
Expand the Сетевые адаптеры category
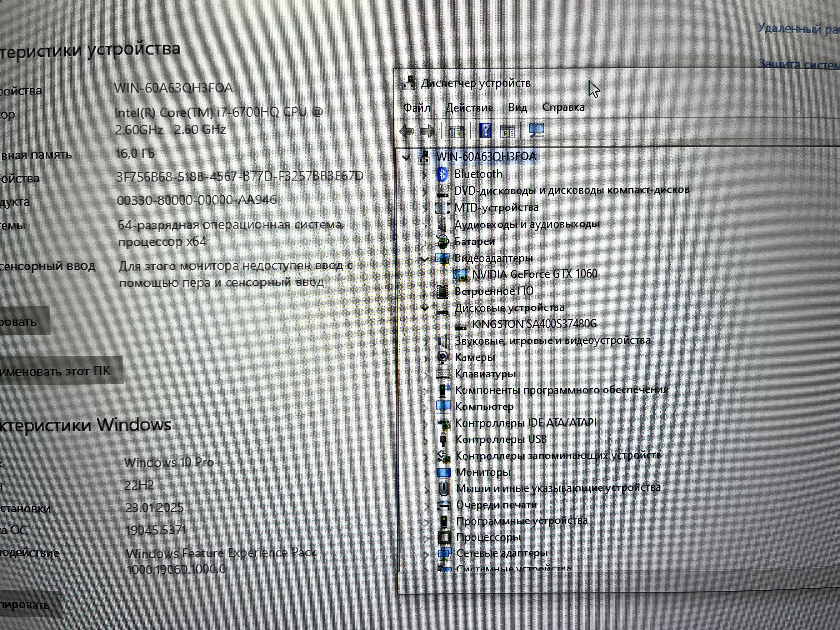coord(426,554)
